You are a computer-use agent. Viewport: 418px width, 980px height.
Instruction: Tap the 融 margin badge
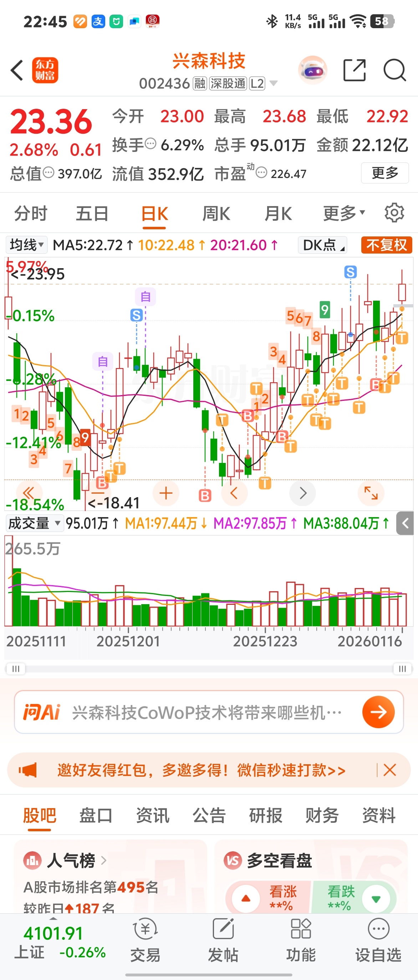(200, 83)
